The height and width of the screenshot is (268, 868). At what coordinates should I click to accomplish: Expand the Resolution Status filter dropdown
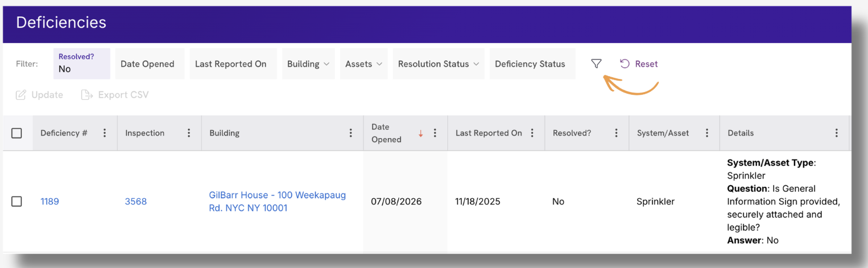[439, 64]
